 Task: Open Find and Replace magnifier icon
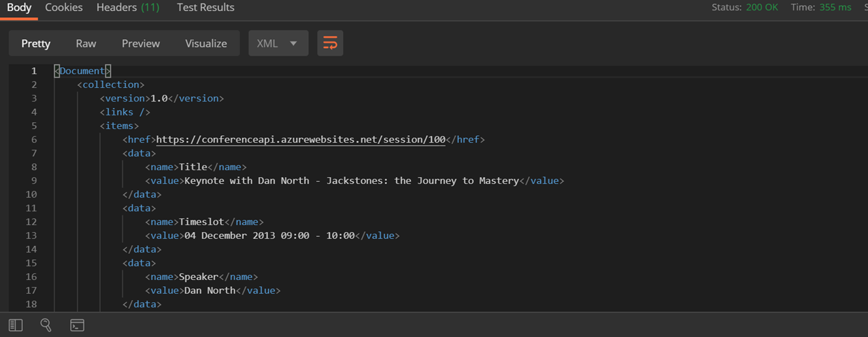(x=46, y=325)
